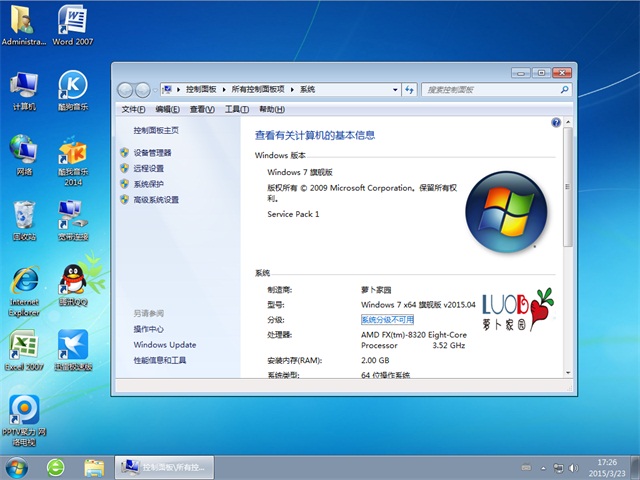Open Windows Update link
The image size is (640, 480).
click(x=164, y=344)
